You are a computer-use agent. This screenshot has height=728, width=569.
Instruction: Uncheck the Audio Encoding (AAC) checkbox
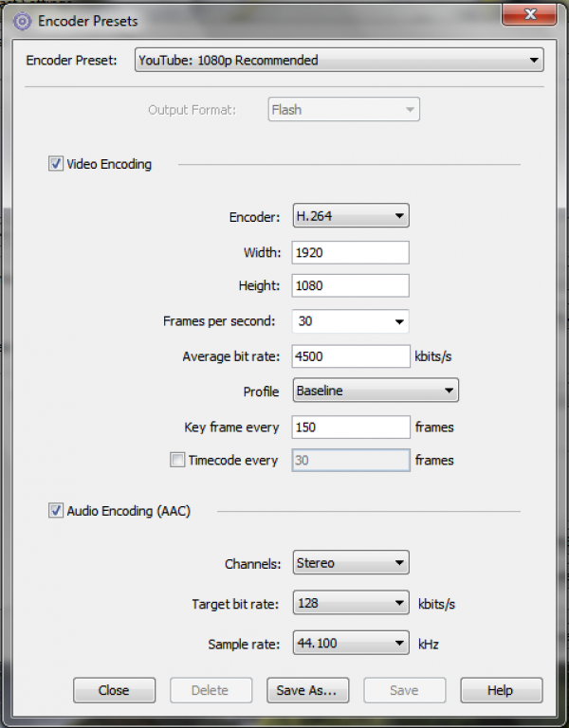[56, 511]
